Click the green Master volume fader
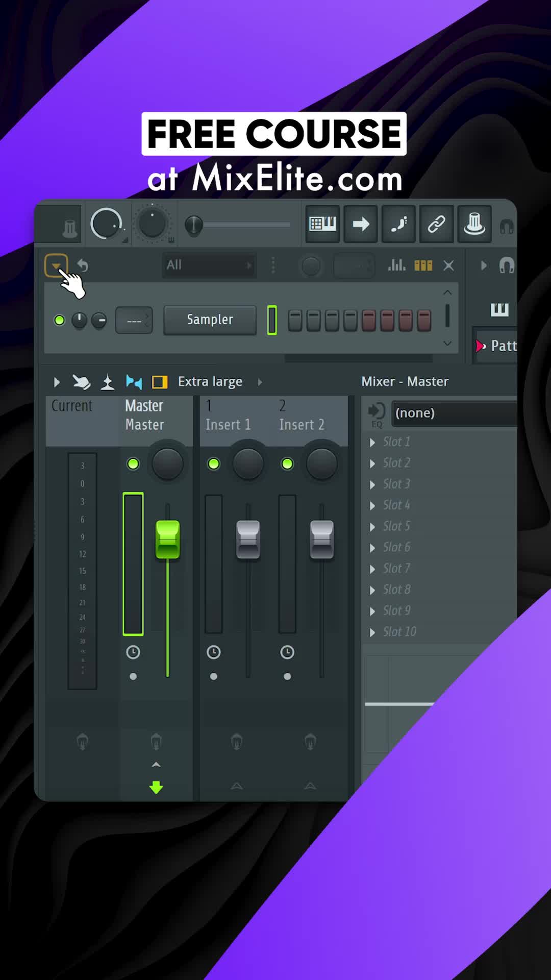 [167, 540]
